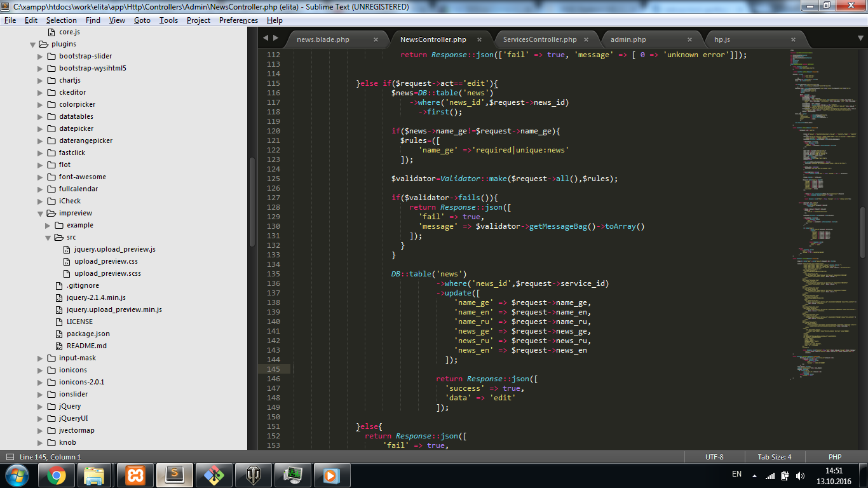The height and width of the screenshot is (488, 868).
Task: Click the panel switcher icon in status bar
Action: (10, 457)
